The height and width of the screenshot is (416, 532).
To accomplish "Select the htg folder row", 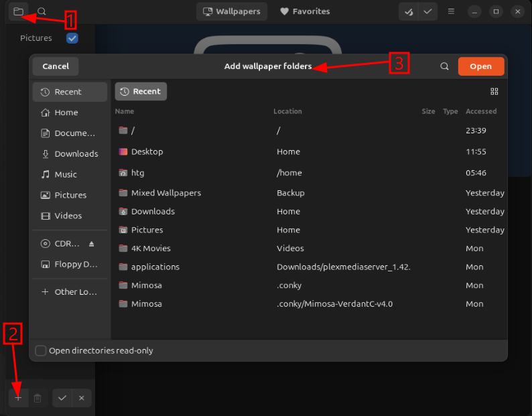I will [309, 173].
